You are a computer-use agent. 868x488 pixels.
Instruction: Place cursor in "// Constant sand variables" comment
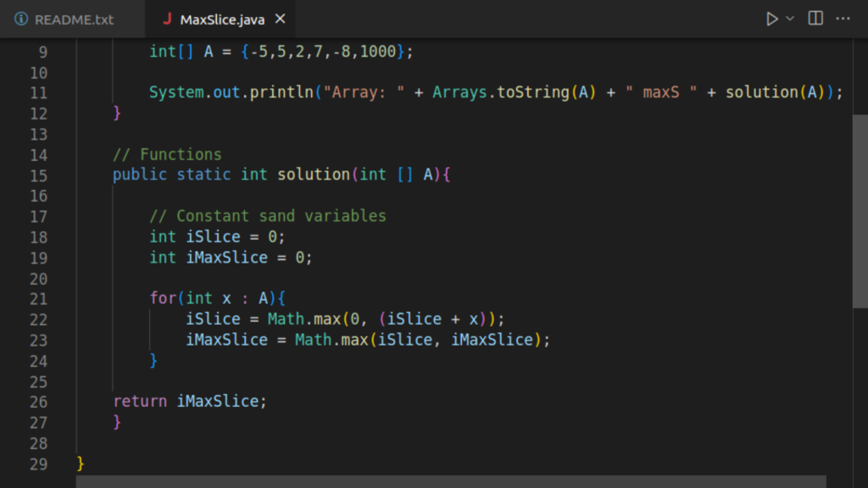pos(267,216)
